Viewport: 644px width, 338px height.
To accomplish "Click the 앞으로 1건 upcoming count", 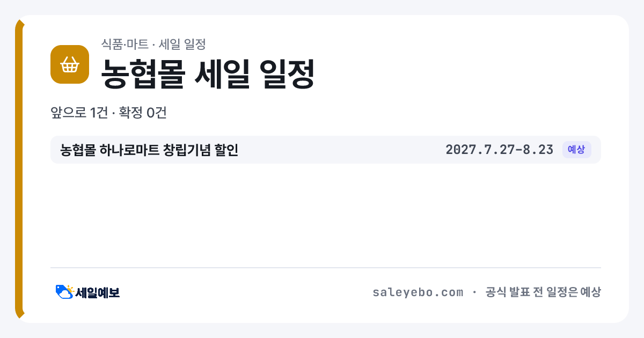I will pos(78,113).
